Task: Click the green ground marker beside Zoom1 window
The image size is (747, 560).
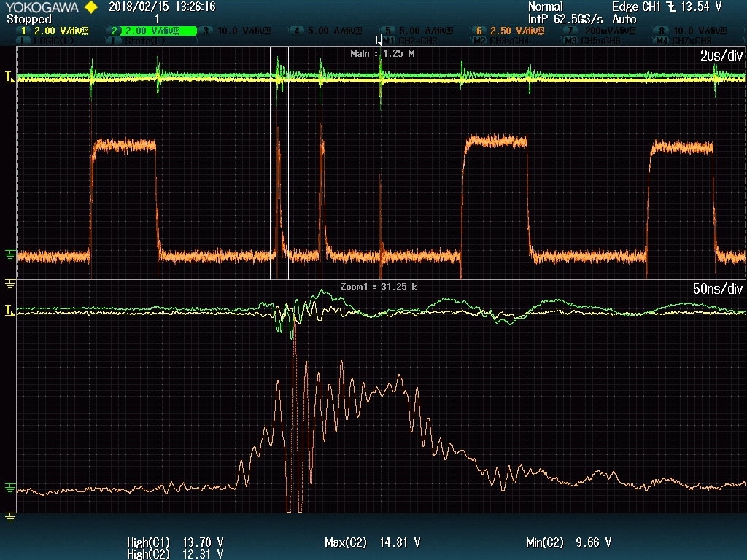Action: pyautogui.click(x=9, y=488)
